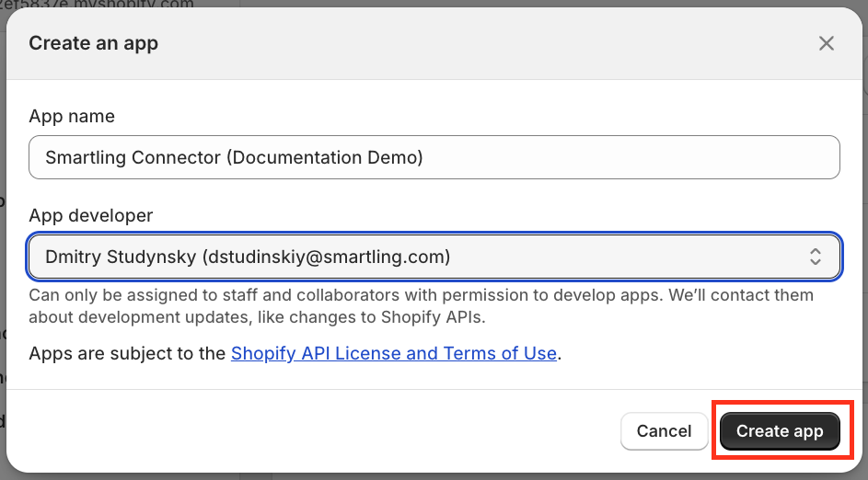This screenshot has width=868, height=480.
Task: Click the App developer selector arrows
Action: pos(815,257)
